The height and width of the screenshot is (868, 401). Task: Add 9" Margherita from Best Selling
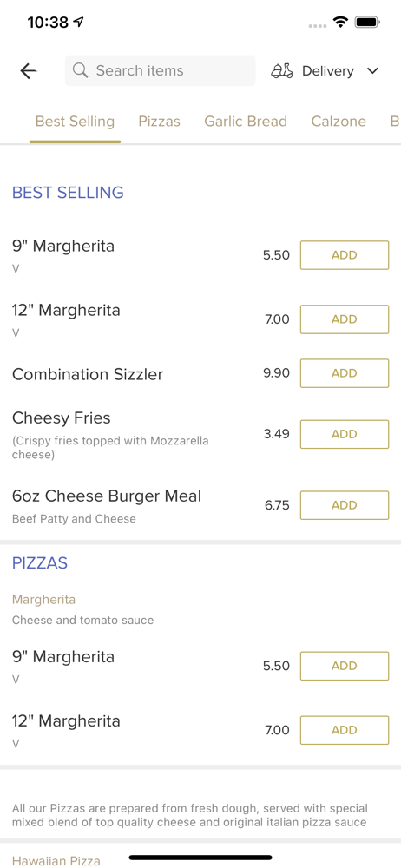(345, 255)
